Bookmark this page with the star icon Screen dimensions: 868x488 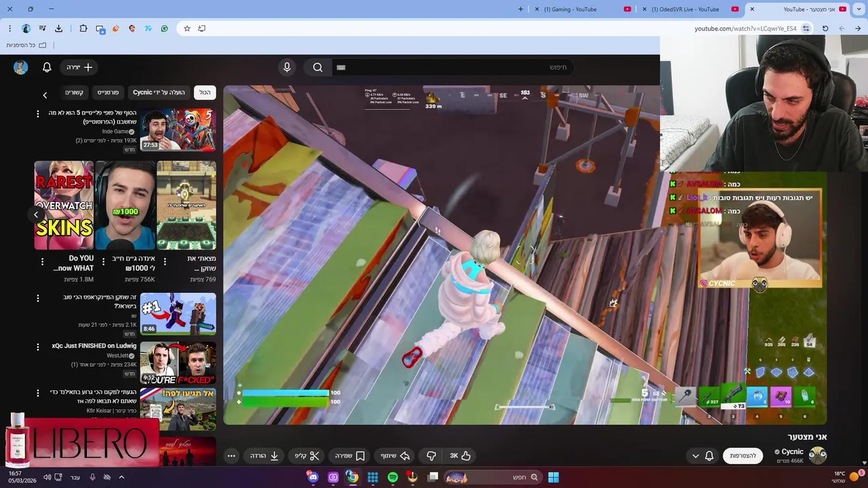pyautogui.click(x=187, y=28)
